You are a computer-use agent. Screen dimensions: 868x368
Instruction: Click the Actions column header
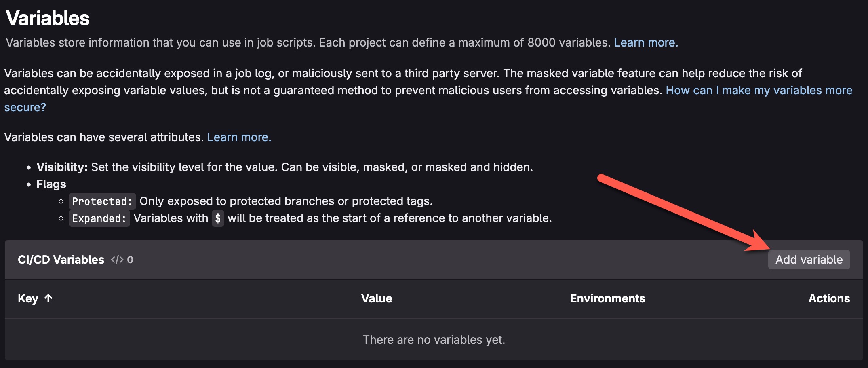pos(829,298)
